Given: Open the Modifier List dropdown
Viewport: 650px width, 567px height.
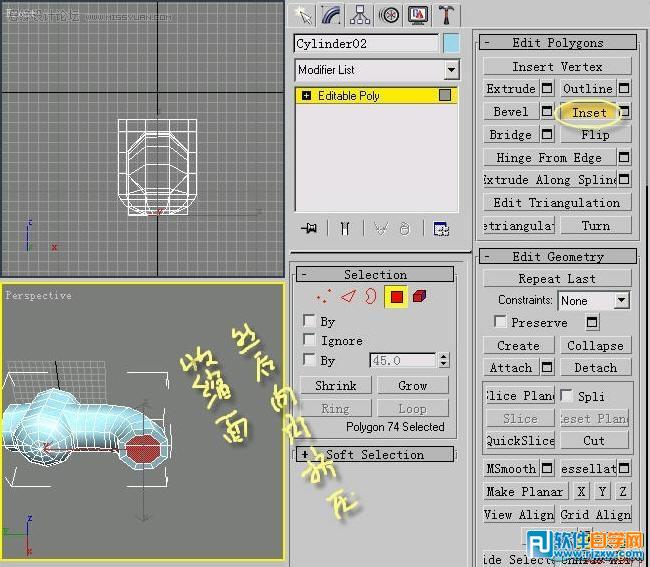Looking at the screenshot, I should pos(451,70).
